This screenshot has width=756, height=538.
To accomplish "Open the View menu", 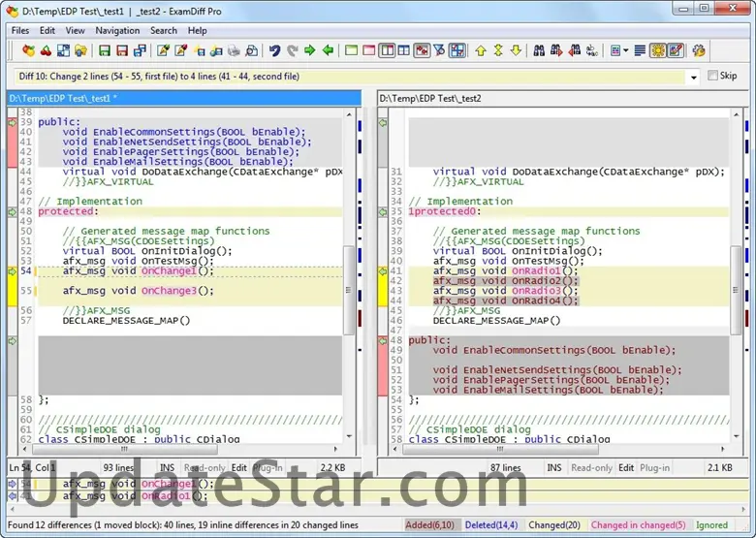I will [75, 30].
